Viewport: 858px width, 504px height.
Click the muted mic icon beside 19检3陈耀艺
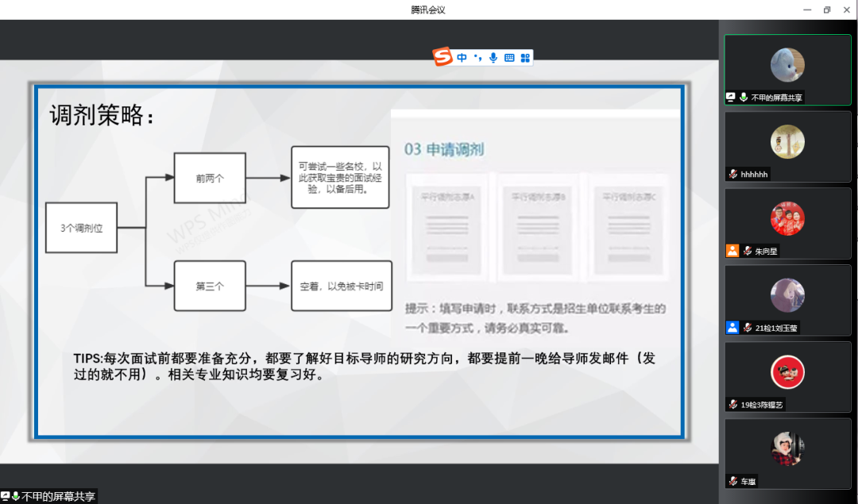[733, 405]
